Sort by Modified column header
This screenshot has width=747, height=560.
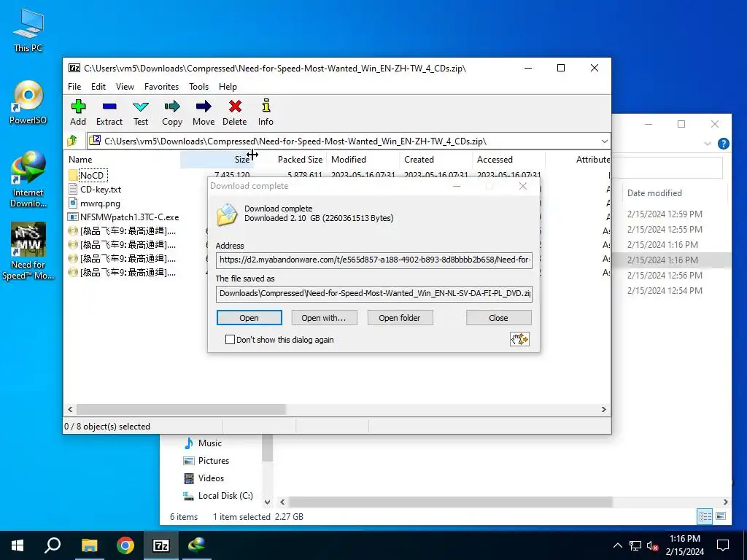[x=363, y=160]
